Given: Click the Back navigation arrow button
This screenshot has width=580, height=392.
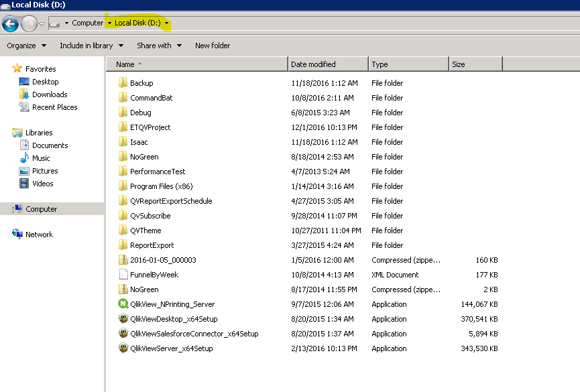Looking at the screenshot, I should pyautogui.click(x=10, y=24).
